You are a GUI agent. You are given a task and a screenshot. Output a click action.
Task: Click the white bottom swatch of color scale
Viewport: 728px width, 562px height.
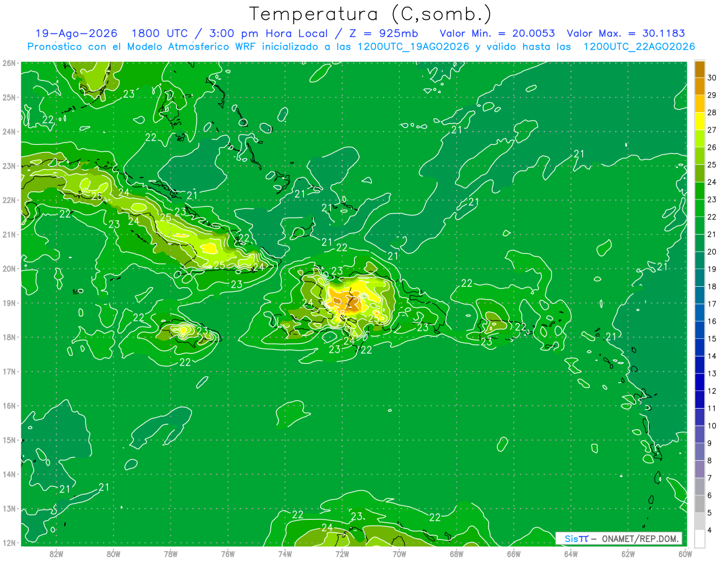699,538
